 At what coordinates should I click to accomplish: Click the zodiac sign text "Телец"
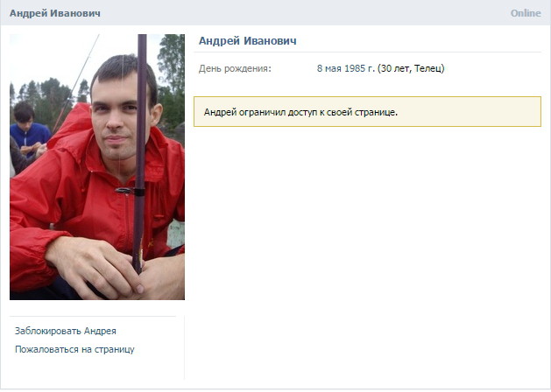click(x=427, y=68)
